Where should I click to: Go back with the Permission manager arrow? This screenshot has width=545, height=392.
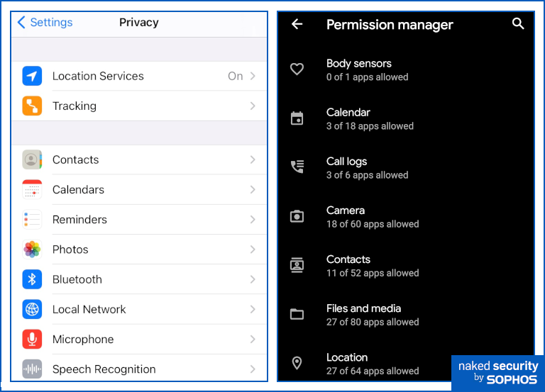(x=297, y=24)
